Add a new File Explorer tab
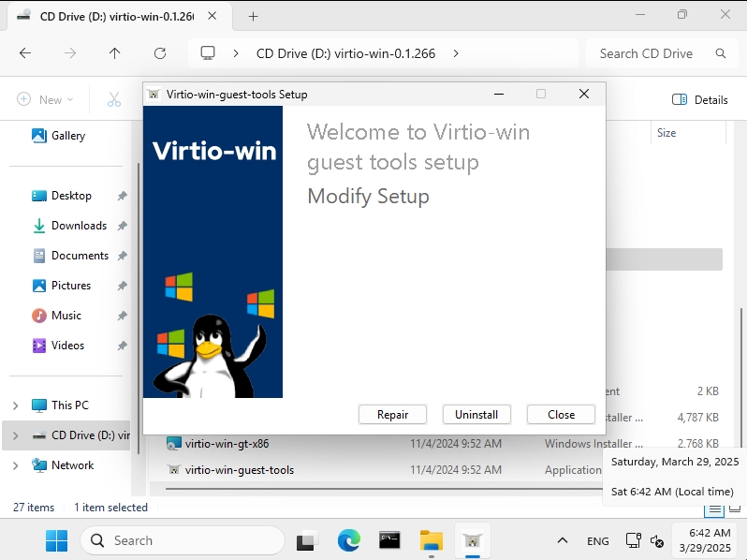 point(254,17)
